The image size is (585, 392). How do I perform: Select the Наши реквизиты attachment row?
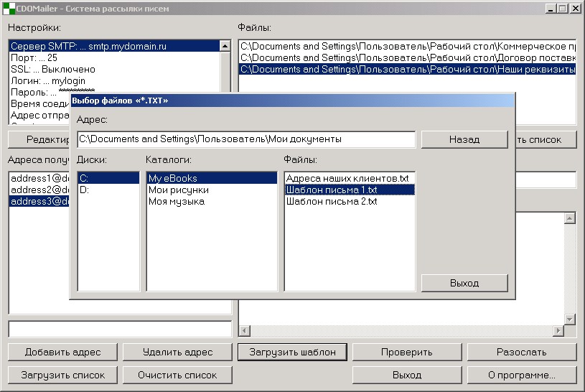[x=408, y=69]
